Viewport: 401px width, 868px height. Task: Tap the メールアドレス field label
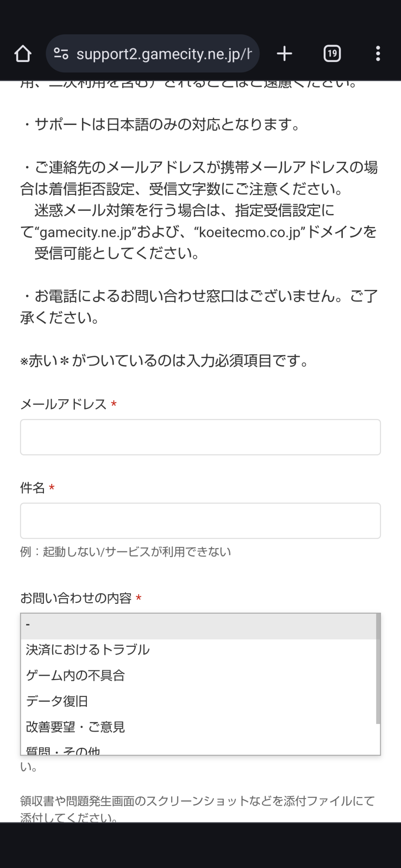point(63,404)
